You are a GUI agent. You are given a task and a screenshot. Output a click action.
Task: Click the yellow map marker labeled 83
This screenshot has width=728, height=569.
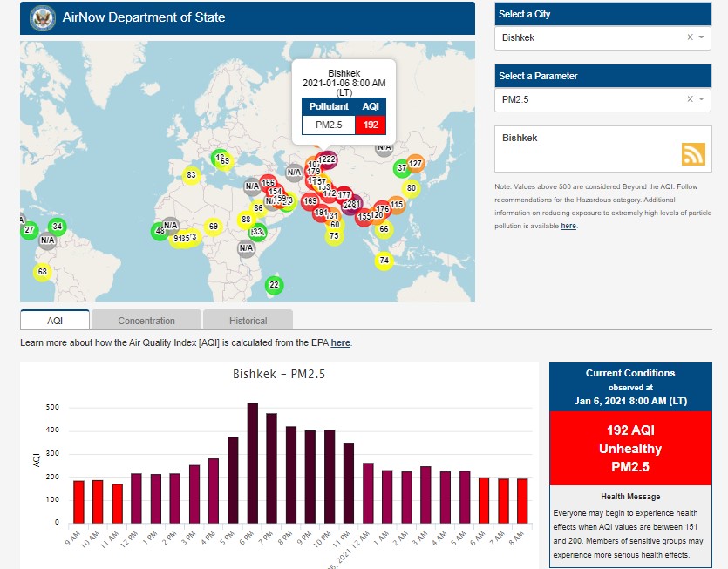pyautogui.click(x=191, y=176)
